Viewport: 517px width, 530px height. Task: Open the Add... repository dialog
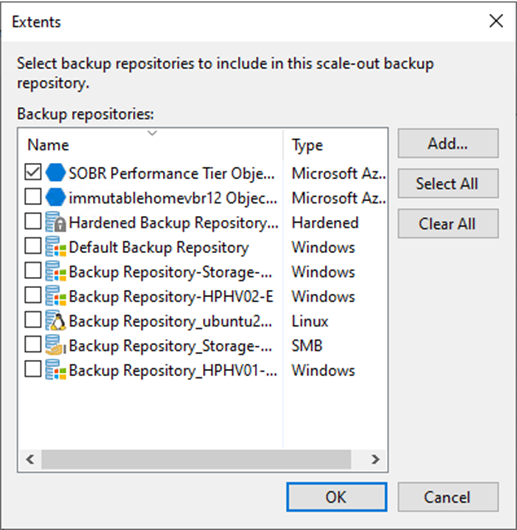[448, 143]
